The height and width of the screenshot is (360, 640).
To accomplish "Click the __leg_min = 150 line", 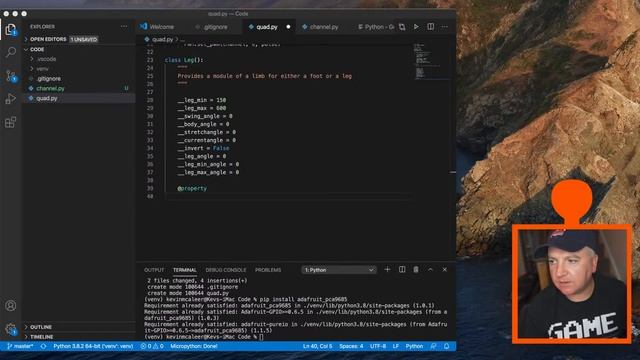I will tap(202, 100).
